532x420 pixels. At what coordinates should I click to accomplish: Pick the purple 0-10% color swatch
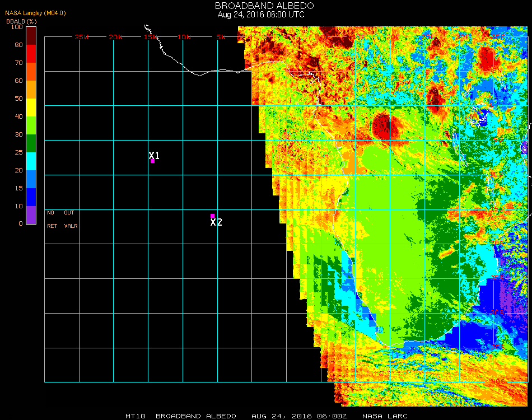[x=31, y=215]
